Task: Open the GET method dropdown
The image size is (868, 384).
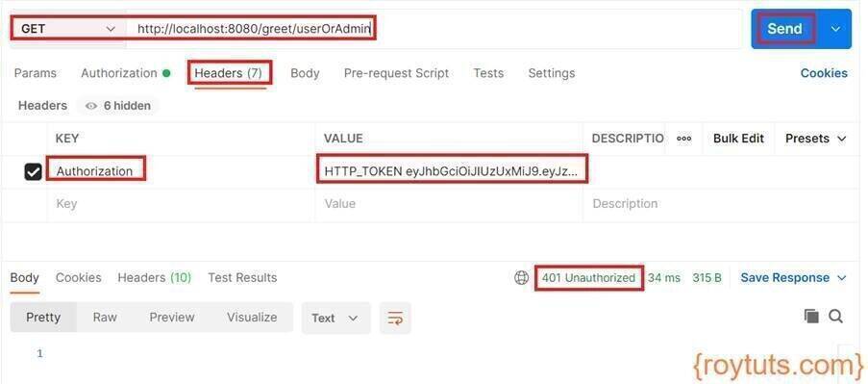Action: [68, 29]
